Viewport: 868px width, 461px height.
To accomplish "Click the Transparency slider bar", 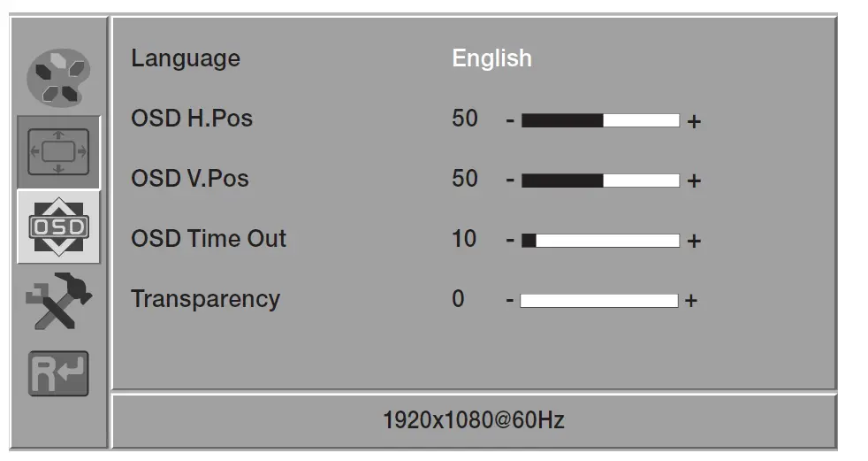I will [x=599, y=301].
